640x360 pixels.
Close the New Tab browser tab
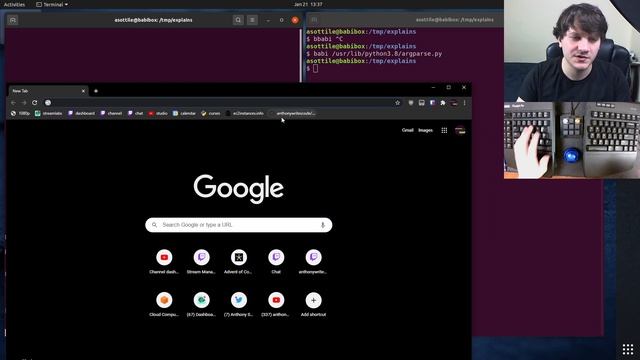(x=83, y=91)
